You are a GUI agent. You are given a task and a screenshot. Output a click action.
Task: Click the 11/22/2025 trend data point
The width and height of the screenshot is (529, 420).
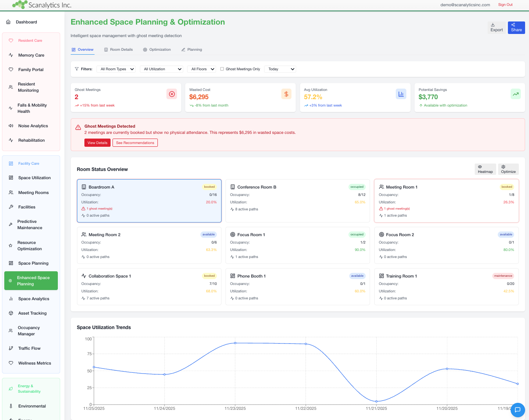[x=306, y=344]
